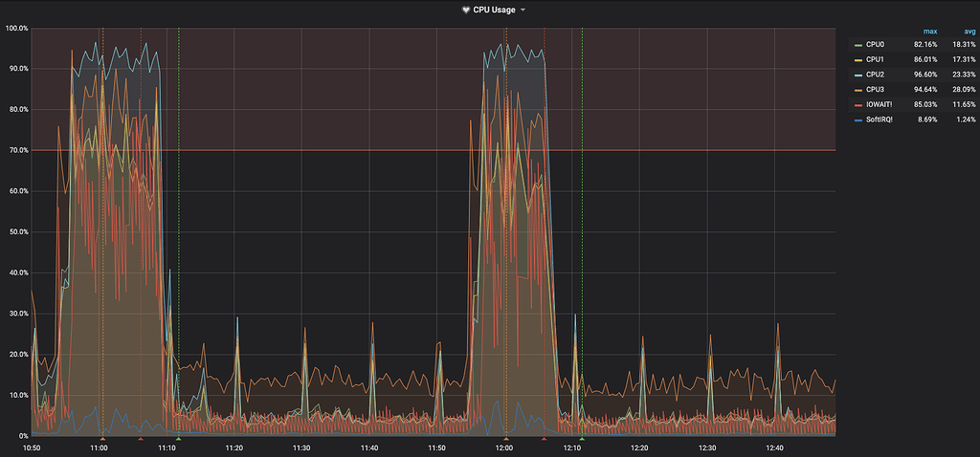Image resolution: width=980 pixels, height=457 pixels.
Task: Click the heart alert icon beside CPU Usage
Action: (466, 10)
